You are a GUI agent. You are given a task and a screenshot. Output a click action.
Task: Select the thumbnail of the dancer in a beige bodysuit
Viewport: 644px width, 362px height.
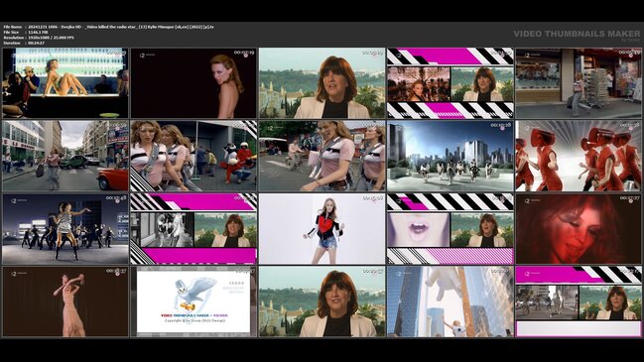click(x=65, y=302)
